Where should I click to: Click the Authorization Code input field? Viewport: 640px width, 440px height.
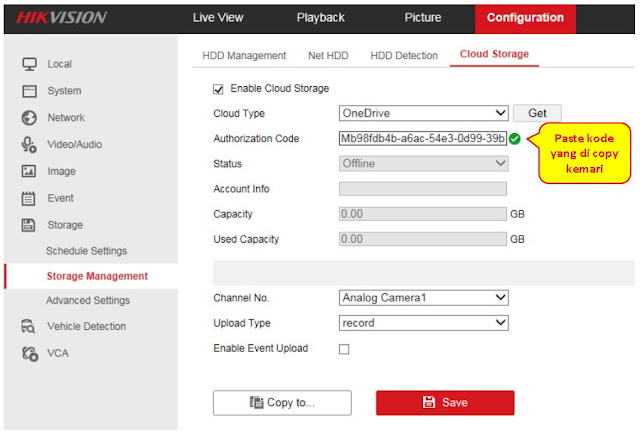pos(423,139)
